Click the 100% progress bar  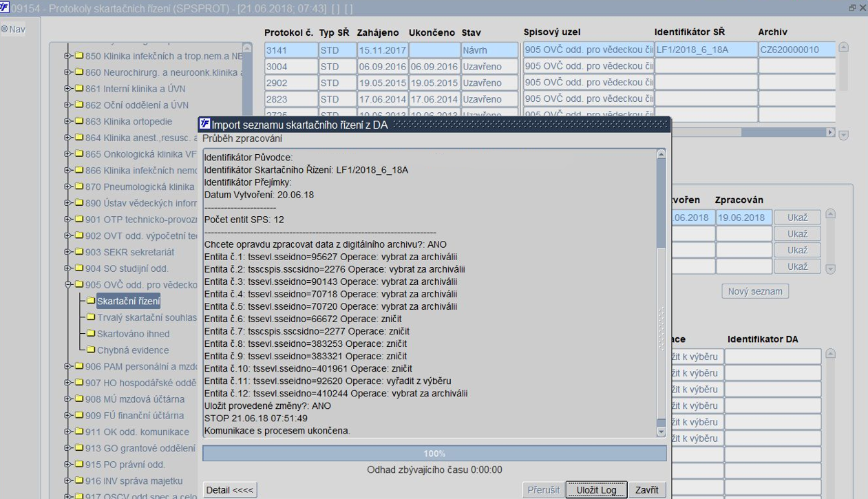(x=434, y=454)
